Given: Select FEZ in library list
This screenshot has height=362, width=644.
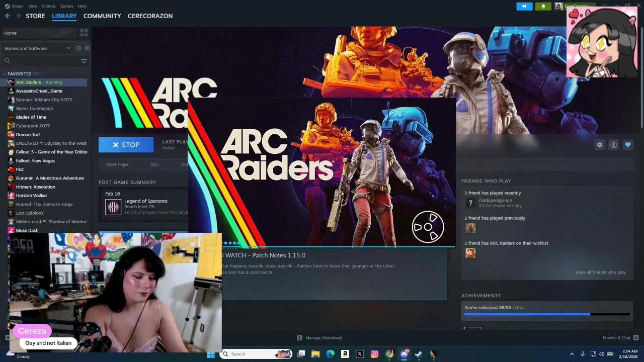Looking at the screenshot, I should pyautogui.click(x=20, y=169).
